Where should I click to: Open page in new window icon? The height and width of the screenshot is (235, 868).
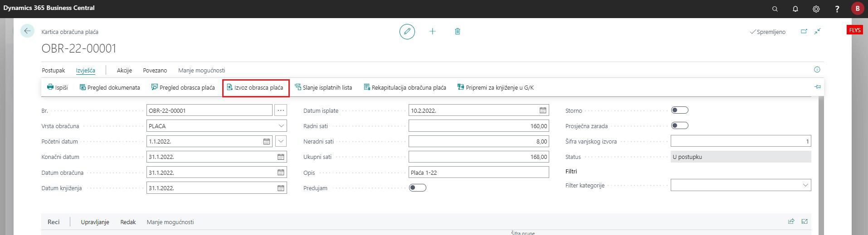coord(804,31)
